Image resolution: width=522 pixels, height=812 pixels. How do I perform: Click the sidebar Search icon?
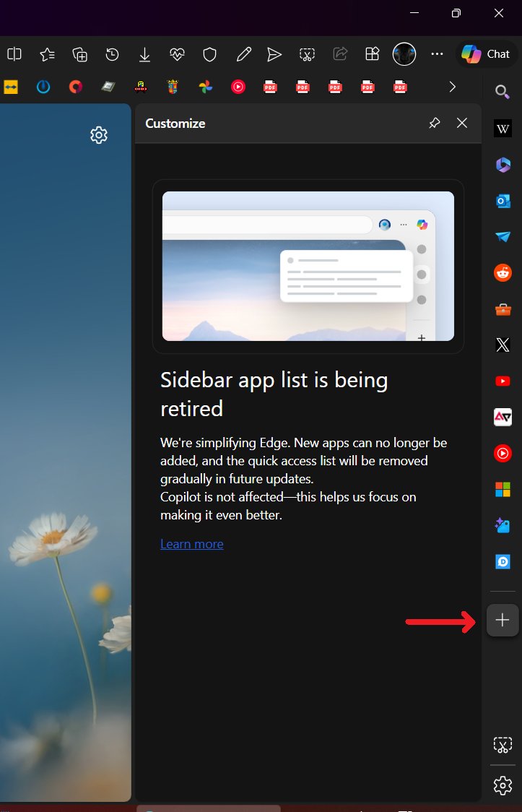click(x=503, y=91)
